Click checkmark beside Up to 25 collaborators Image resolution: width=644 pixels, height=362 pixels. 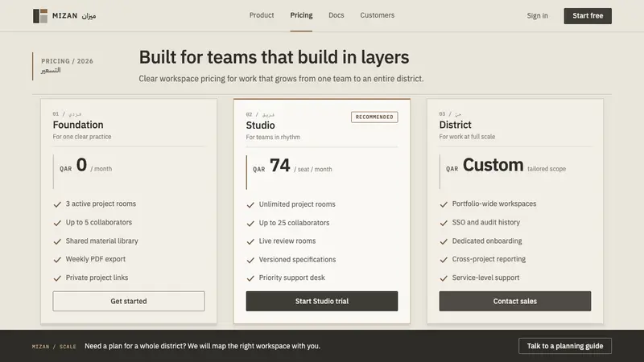(x=250, y=224)
